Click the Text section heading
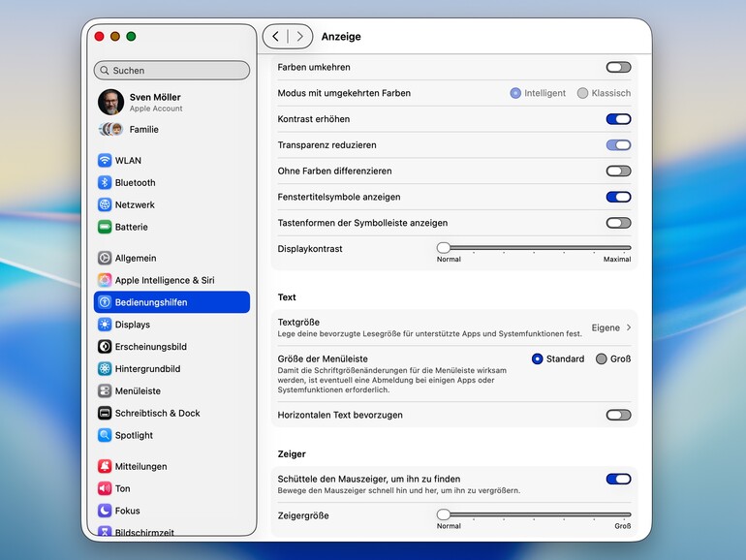The height and width of the screenshot is (560, 746). point(287,297)
